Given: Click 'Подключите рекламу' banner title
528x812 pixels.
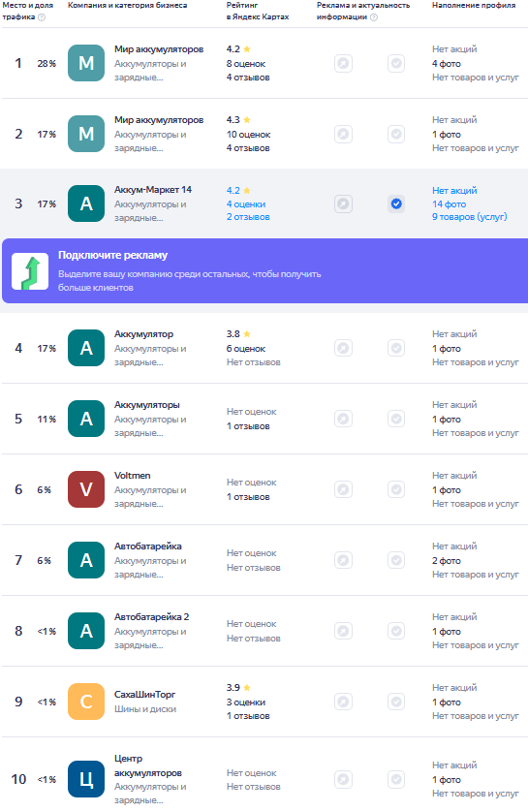Looking at the screenshot, I should pyautogui.click(x=112, y=255).
